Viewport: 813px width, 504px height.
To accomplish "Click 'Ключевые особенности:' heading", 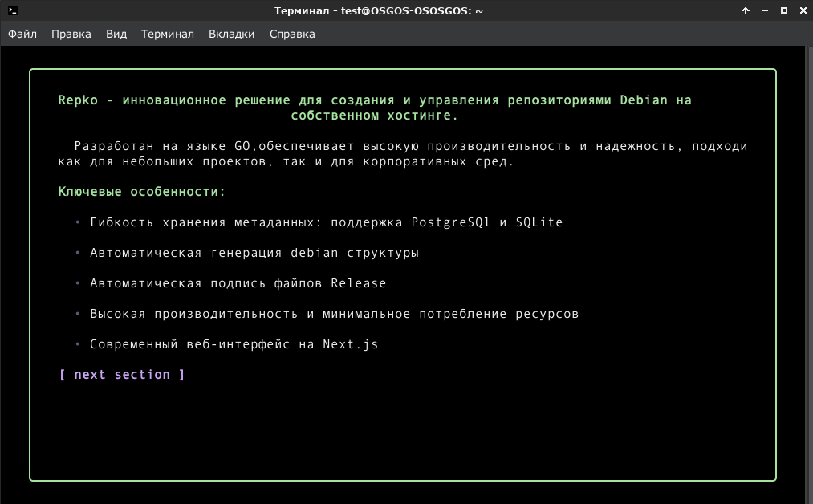I will click(x=141, y=191).
